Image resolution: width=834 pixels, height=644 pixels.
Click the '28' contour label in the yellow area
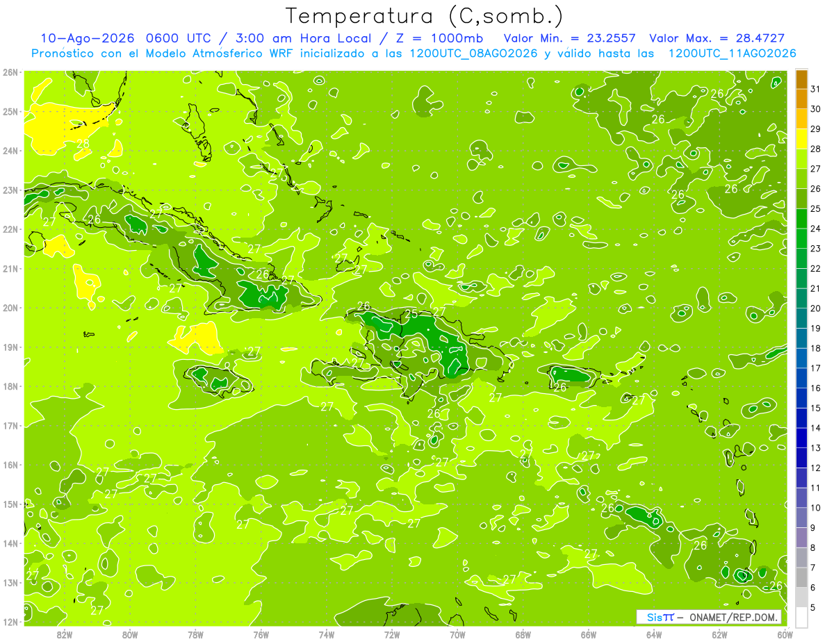coord(83,144)
